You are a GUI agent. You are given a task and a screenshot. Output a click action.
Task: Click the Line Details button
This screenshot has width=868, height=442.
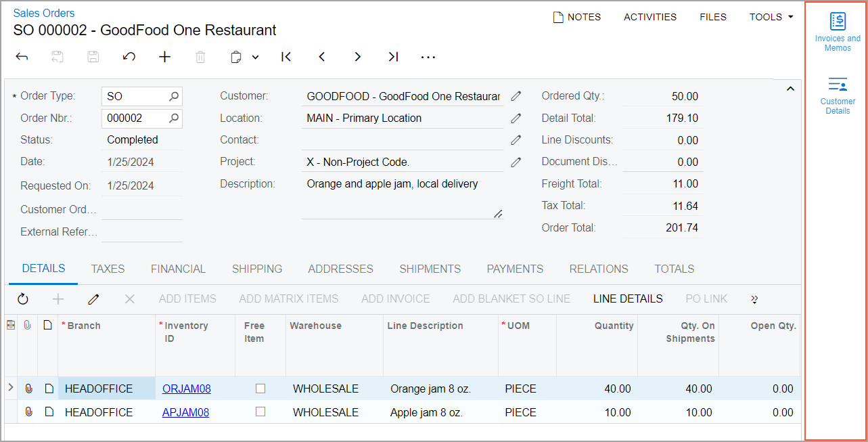(x=627, y=299)
